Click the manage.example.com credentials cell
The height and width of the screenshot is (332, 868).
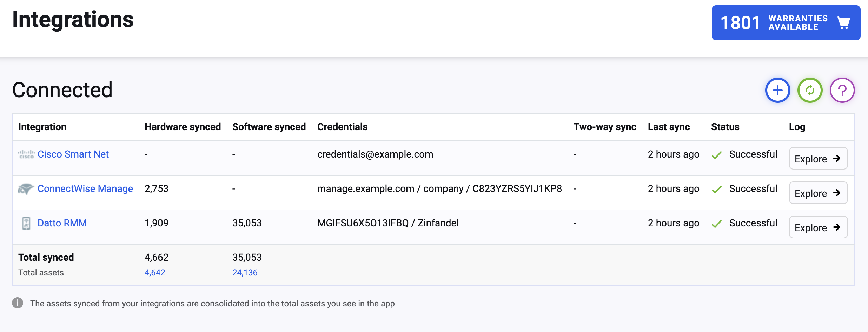(439, 188)
